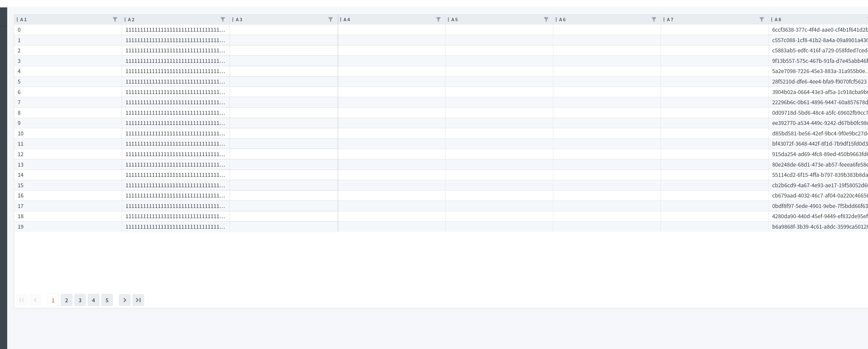Select UUID starting with 5a2e7098

pyautogui.click(x=820, y=71)
